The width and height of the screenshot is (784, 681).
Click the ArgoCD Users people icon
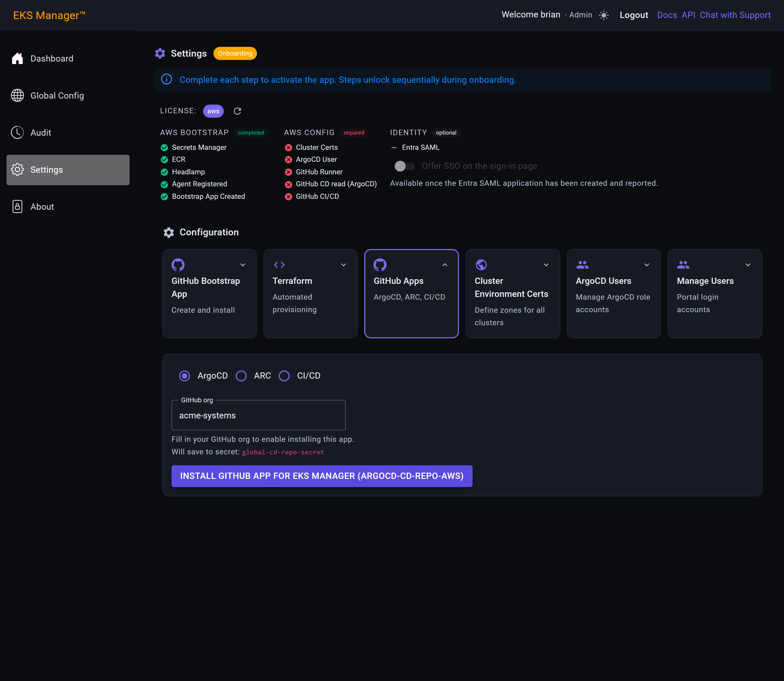coord(582,265)
